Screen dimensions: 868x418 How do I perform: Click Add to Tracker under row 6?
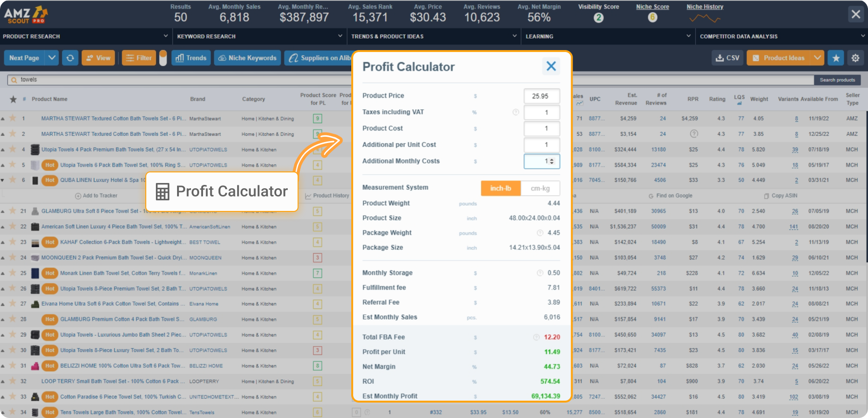[96, 196]
